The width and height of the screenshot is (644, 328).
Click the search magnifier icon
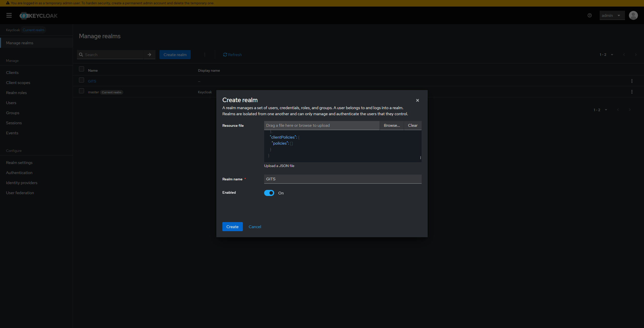[81, 55]
